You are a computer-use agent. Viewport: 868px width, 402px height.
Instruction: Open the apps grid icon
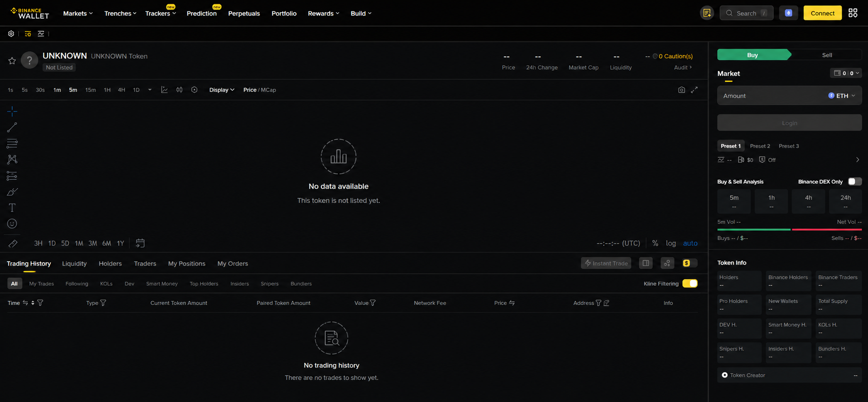coord(853,13)
